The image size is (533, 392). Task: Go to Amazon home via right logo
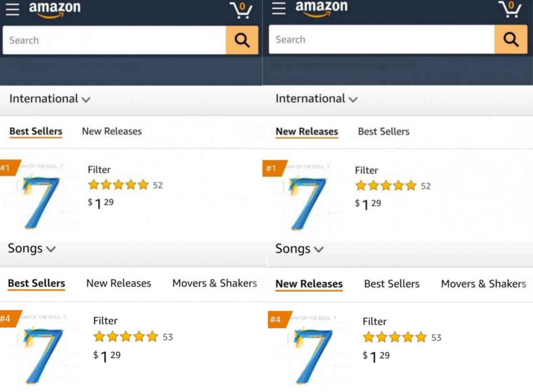pyautogui.click(x=321, y=8)
